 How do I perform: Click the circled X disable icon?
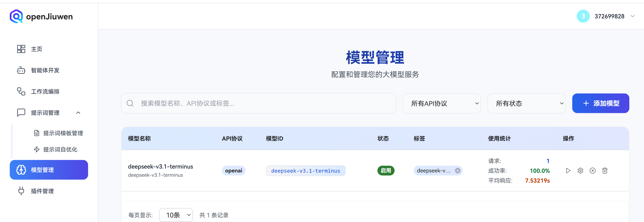(592, 171)
